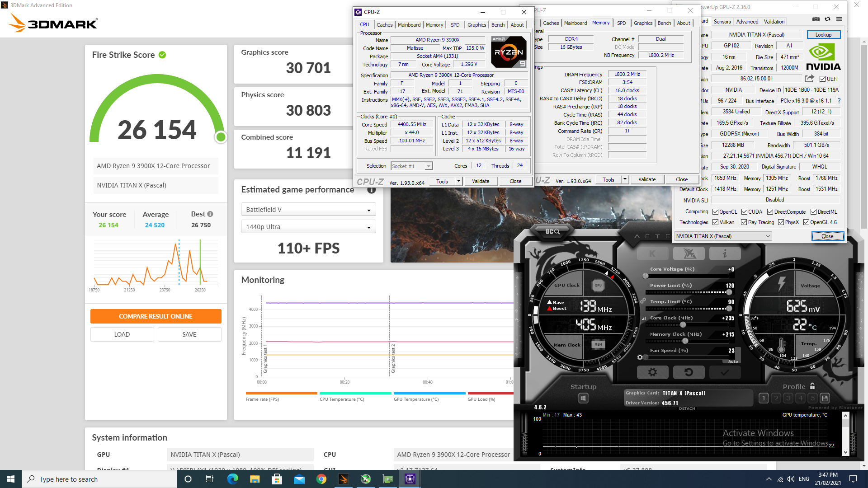Viewport: 868px width, 488px height.
Task: Toggle the Ray Tracing checkbox
Action: pyautogui.click(x=744, y=222)
